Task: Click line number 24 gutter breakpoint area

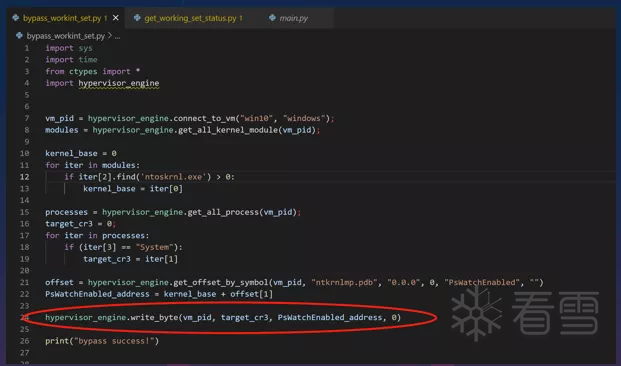Action: click(x=25, y=318)
